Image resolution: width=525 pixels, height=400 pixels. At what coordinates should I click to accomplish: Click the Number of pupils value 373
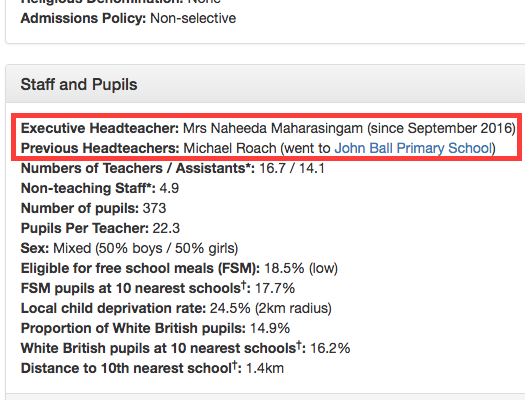click(154, 209)
